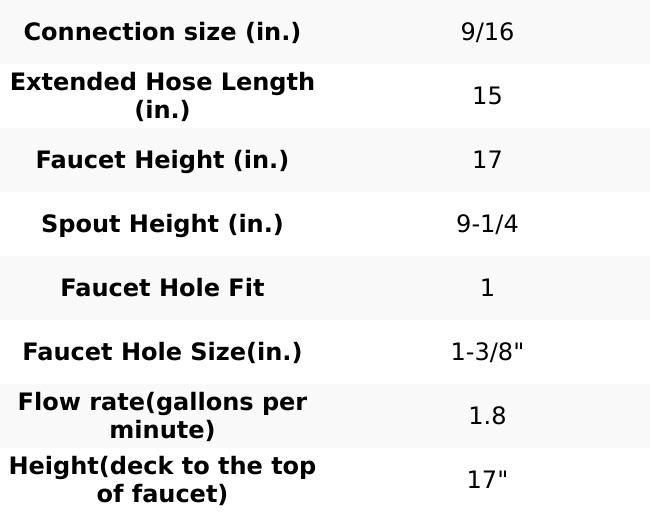
Task: Click the Flow rate(gallons per text line
Action: click(x=162, y=402)
